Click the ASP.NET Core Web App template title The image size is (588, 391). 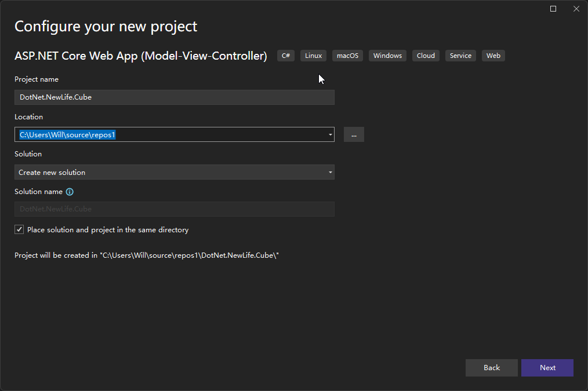click(x=141, y=56)
